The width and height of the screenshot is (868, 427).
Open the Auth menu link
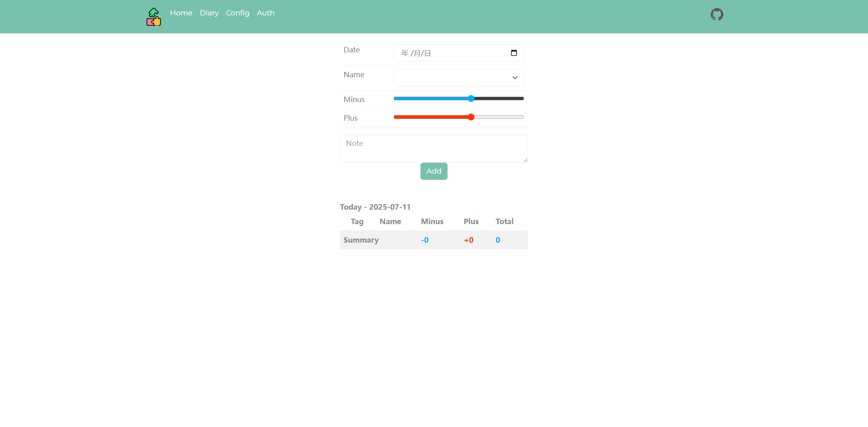[x=266, y=13]
